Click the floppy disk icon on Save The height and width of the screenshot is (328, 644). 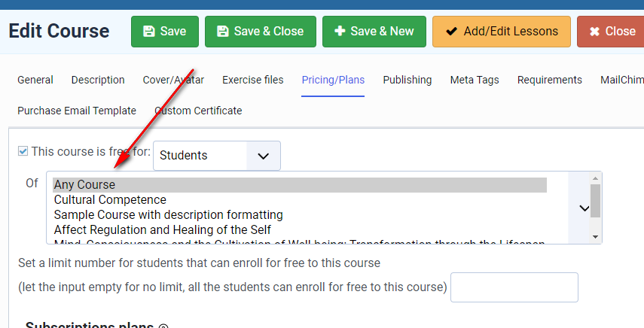tap(148, 32)
